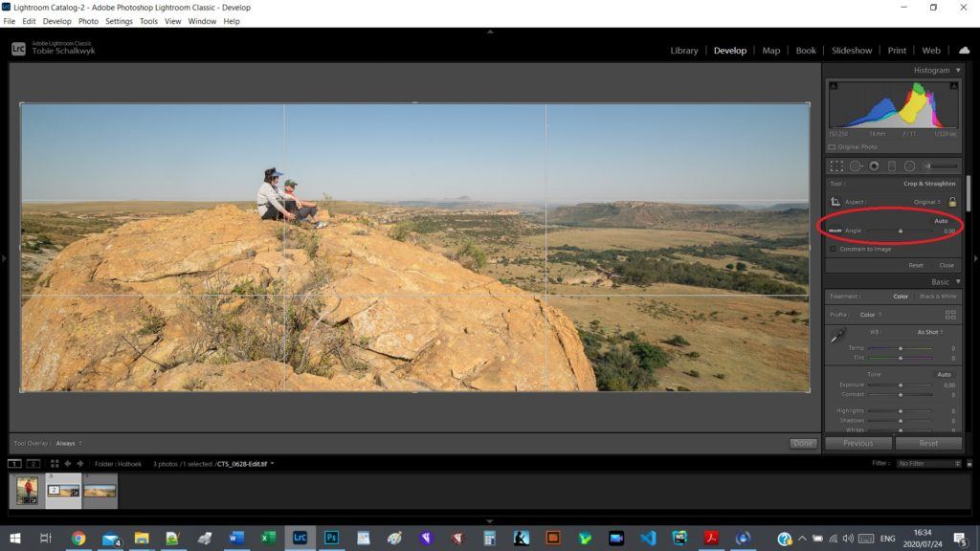Open Photoshop from the Windows taskbar
The width and height of the screenshot is (980, 551).
330,539
